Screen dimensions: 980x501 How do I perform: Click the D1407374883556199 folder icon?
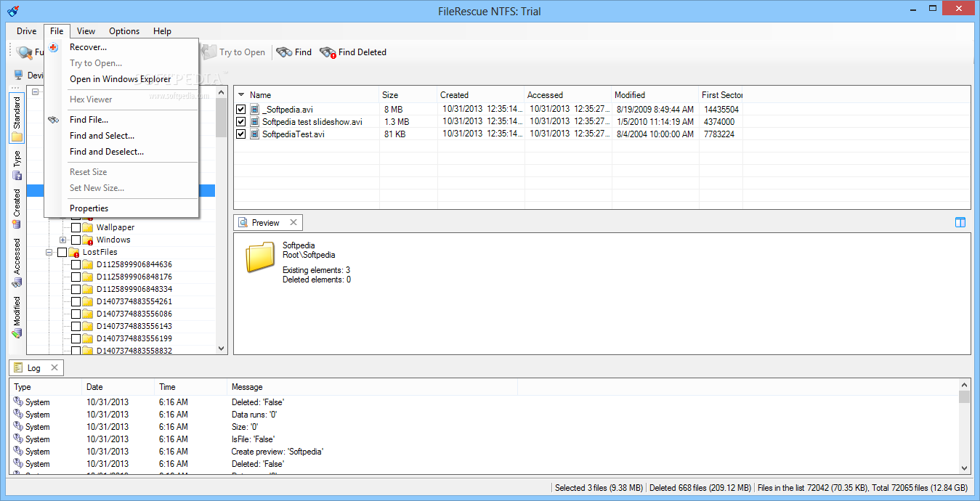(x=88, y=338)
